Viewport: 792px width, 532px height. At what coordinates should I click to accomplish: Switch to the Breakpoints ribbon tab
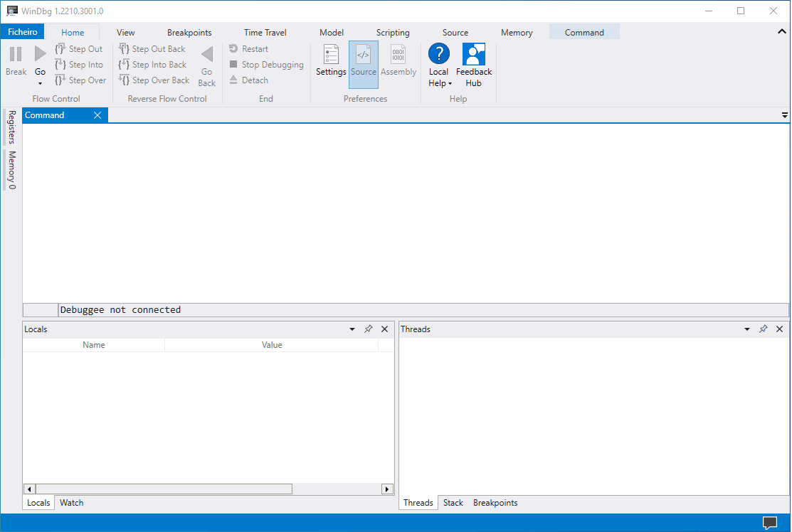coord(189,33)
